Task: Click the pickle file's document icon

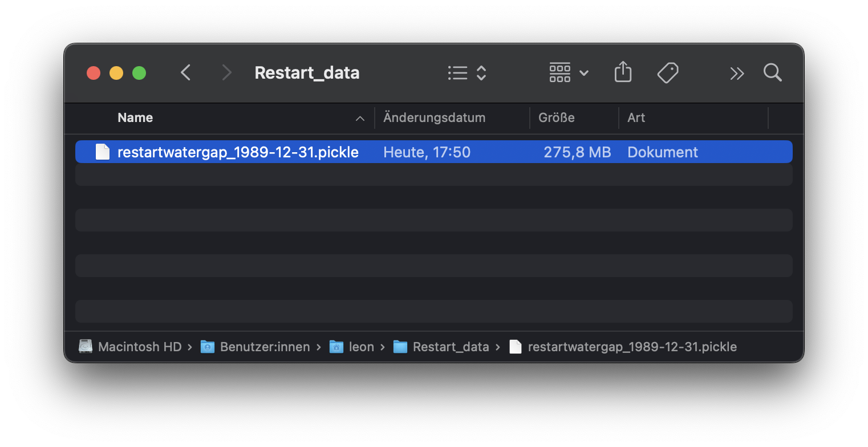Action: click(102, 152)
